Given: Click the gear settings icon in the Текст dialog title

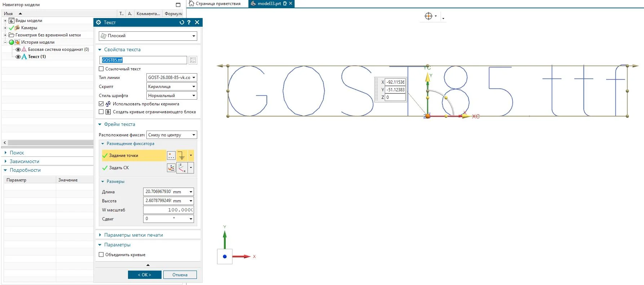Looking at the screenshot, I should (99, 22).
